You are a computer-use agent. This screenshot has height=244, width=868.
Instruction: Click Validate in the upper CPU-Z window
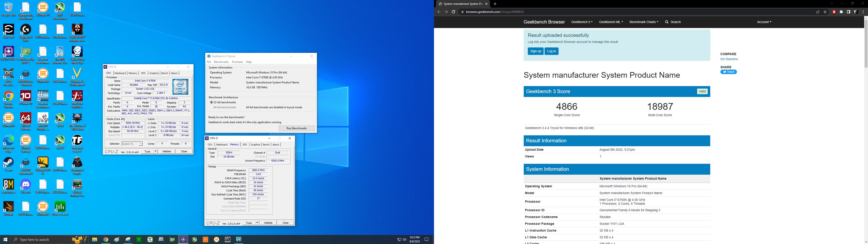click(x=167, y=152)
